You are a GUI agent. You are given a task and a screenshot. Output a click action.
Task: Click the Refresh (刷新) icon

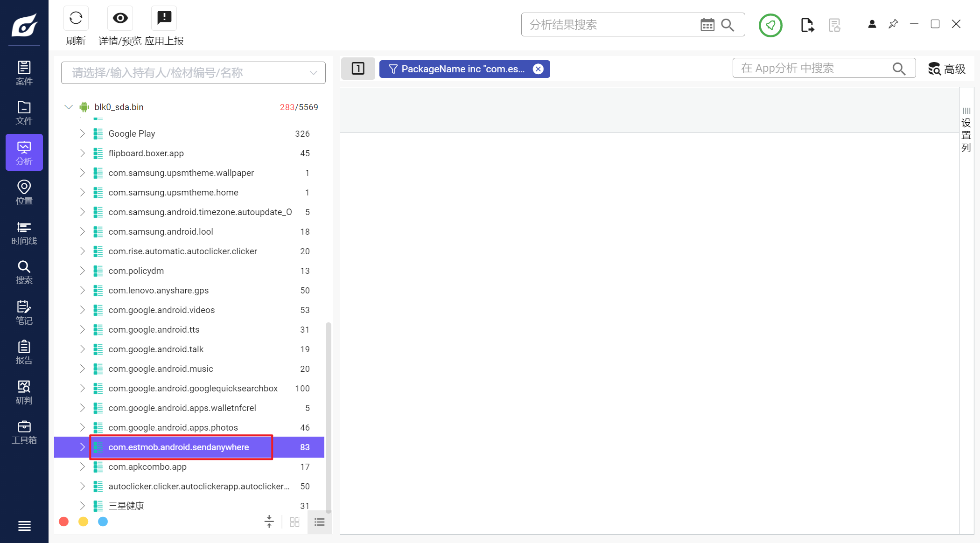click(76, 19)
